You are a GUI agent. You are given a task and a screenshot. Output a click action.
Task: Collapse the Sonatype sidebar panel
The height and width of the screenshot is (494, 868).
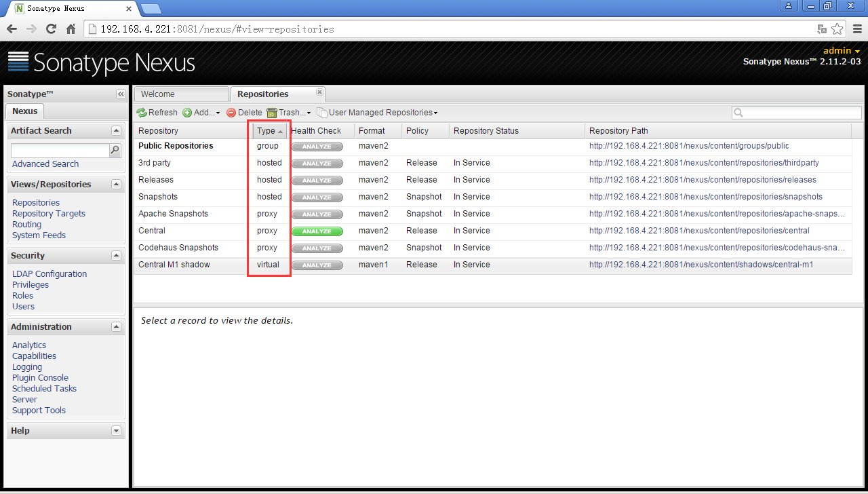tap(121, 94)
